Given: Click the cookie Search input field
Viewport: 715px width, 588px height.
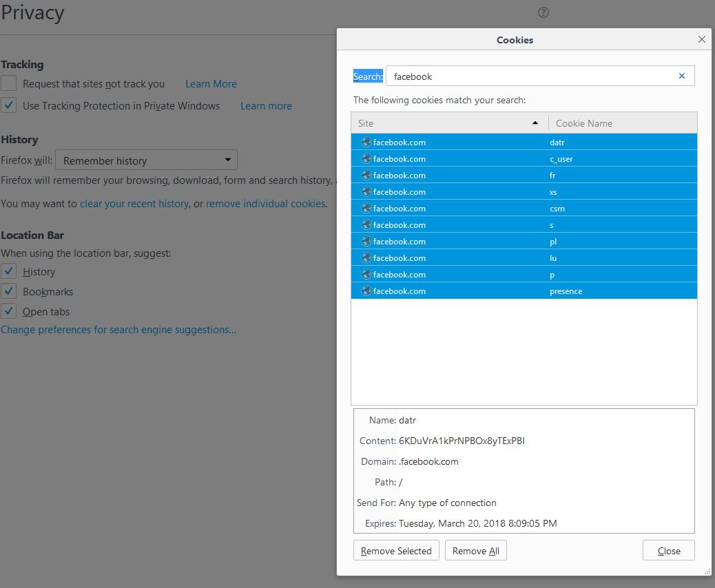Looking at the screenshot, I should click(540, 76).
